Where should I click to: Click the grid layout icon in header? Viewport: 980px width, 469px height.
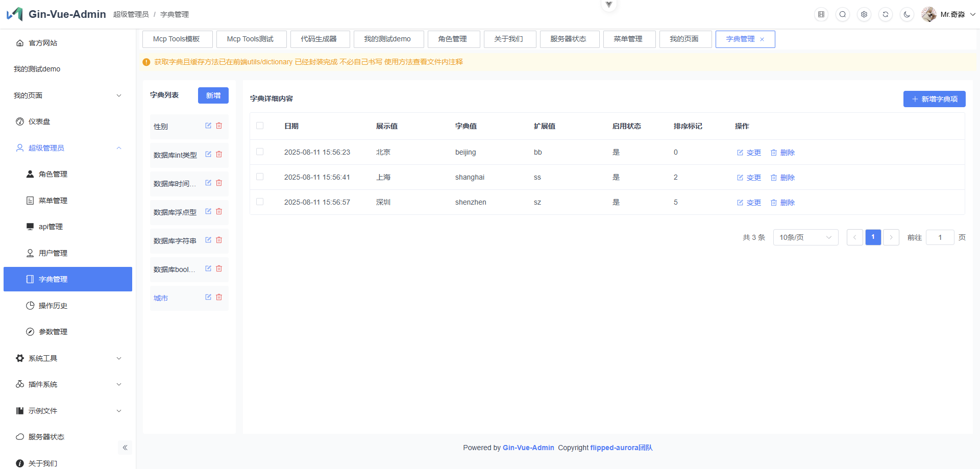821,14
